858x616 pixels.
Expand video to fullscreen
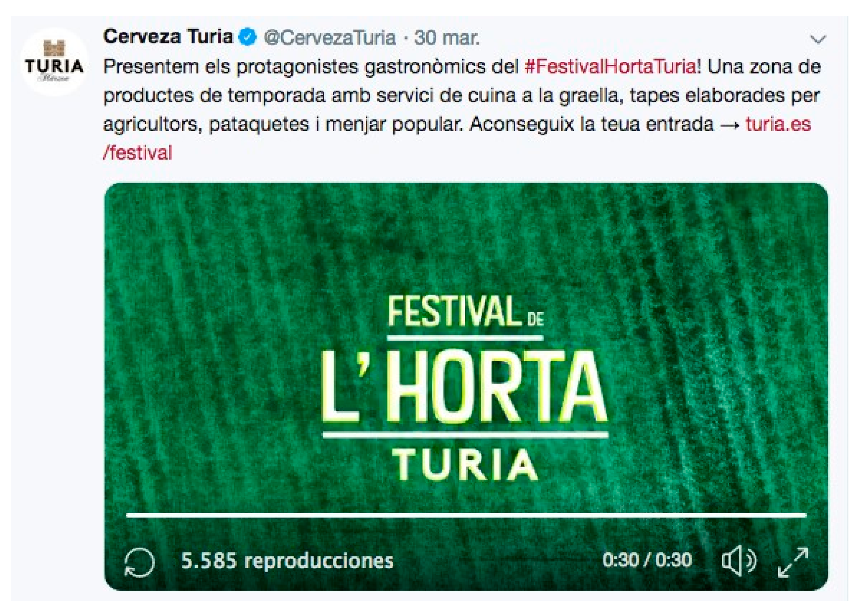[x=793, y=562]
